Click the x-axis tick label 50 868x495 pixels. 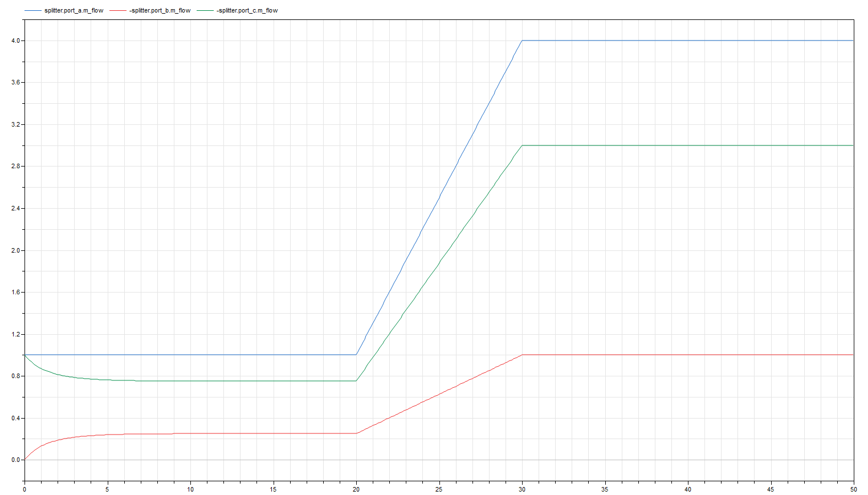click(x=853, y=489)
